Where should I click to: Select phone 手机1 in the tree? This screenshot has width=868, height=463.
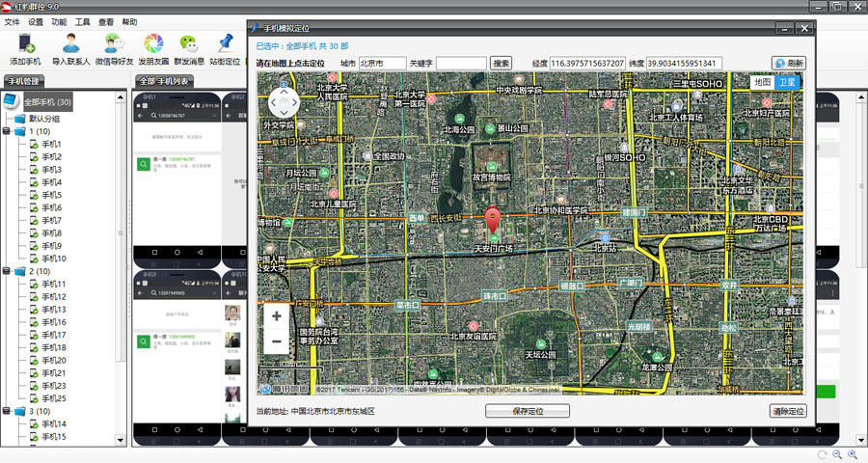coord(51,144)
